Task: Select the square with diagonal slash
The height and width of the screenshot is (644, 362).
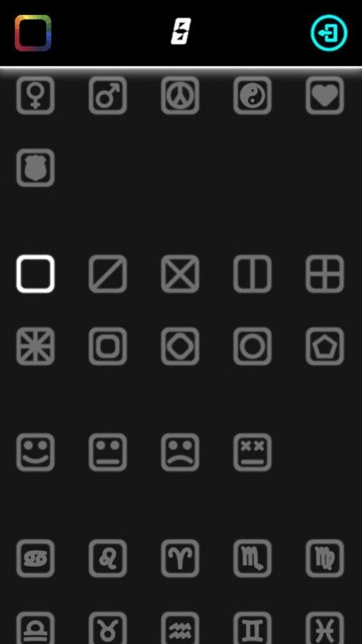Action: [x=107, y=274]
